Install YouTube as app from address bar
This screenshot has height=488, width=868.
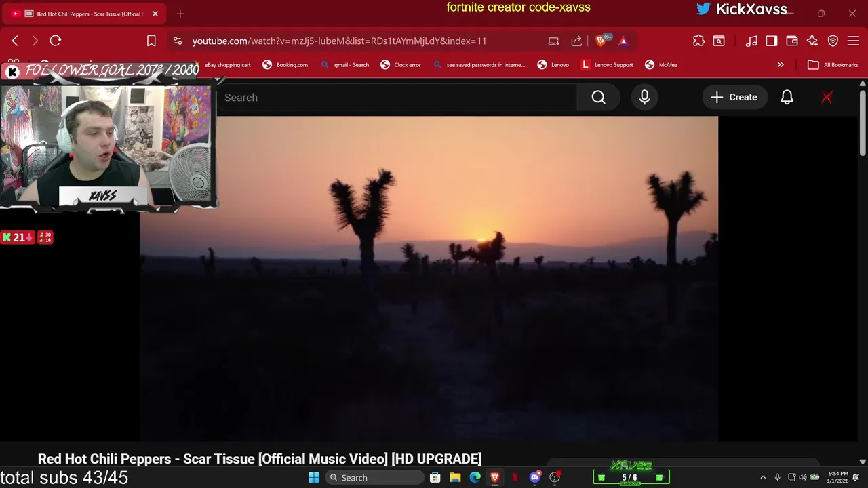(554, 41)
